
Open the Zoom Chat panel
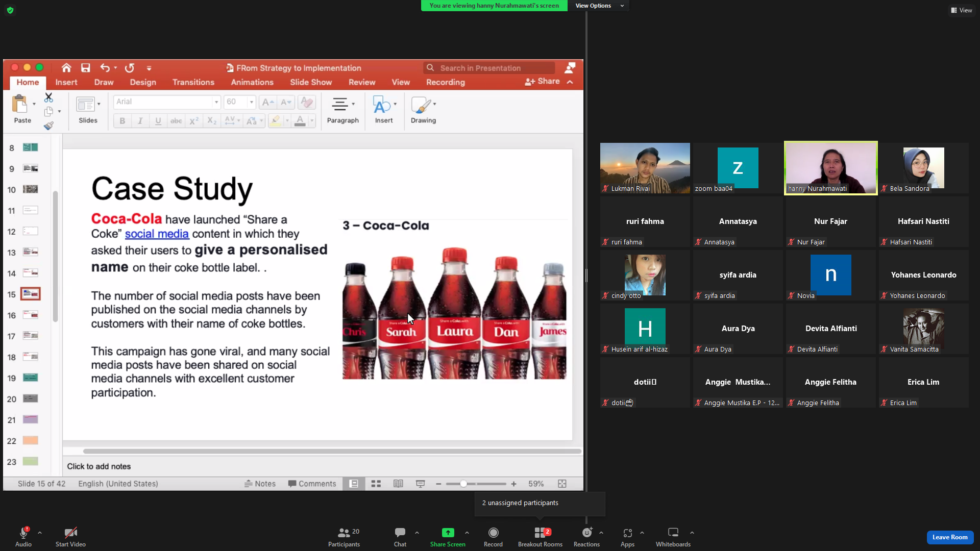click(x=400, y=537)
